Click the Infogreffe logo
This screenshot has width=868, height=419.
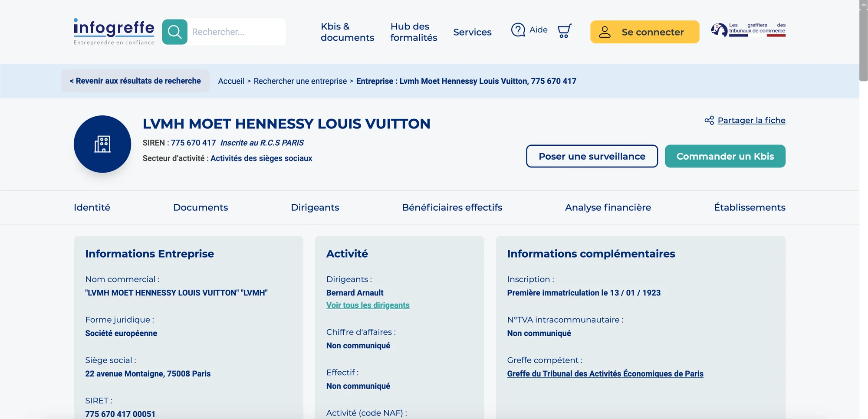tap(114, 32)
